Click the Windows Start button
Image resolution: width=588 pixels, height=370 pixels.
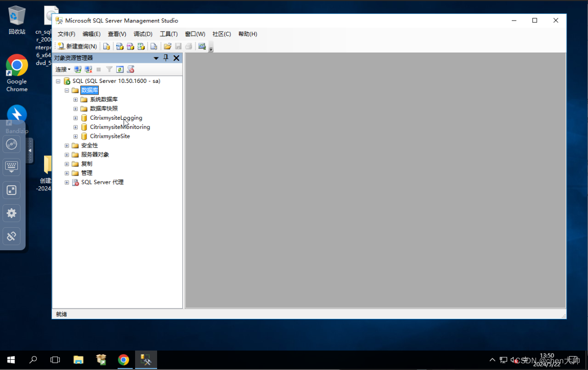pos(11,360)
